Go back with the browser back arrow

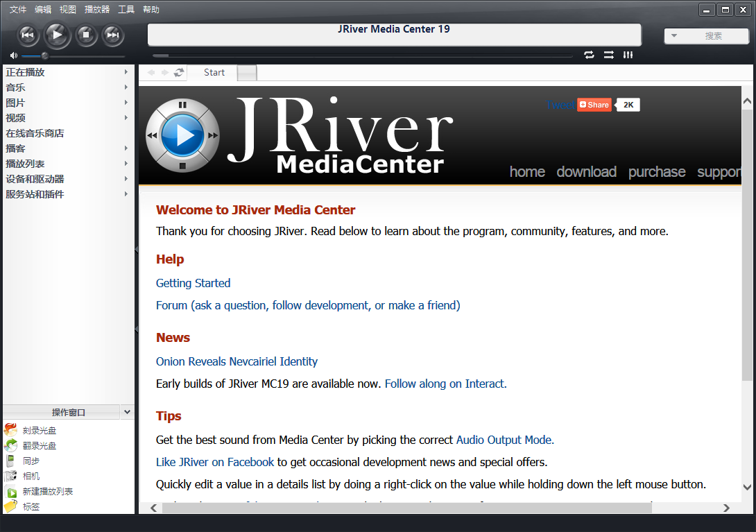point(151,72)
